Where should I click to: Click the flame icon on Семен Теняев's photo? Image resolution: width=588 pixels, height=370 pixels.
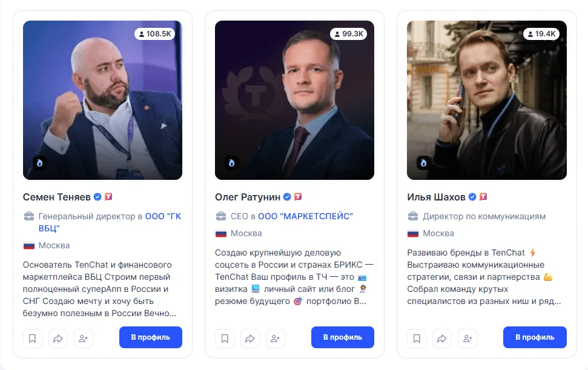coord(39,163)
